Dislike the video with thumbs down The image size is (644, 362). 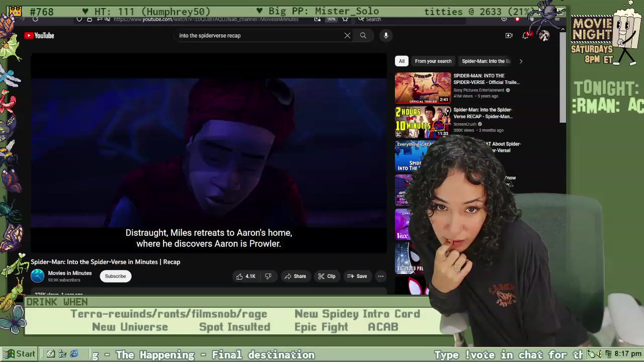tap(268, 276)
